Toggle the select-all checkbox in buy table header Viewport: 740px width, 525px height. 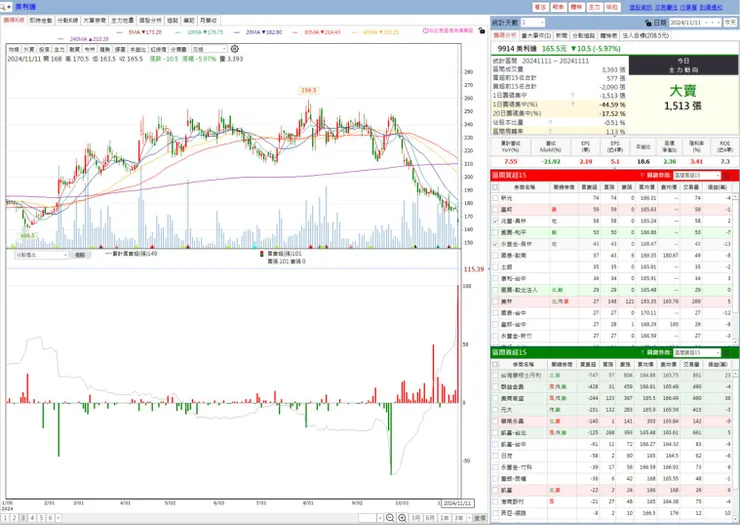coord(495,187)
